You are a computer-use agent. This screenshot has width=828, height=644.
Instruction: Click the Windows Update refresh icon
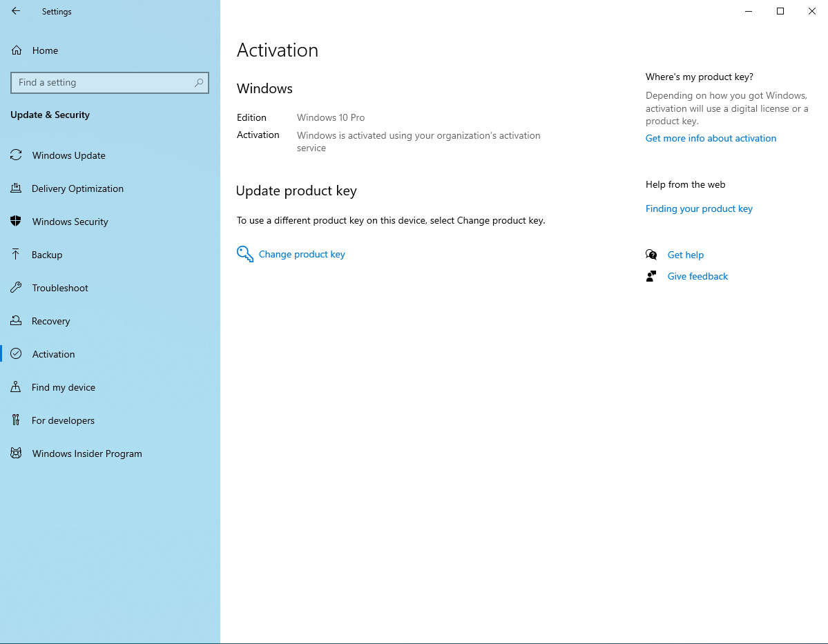click(16, 155)
